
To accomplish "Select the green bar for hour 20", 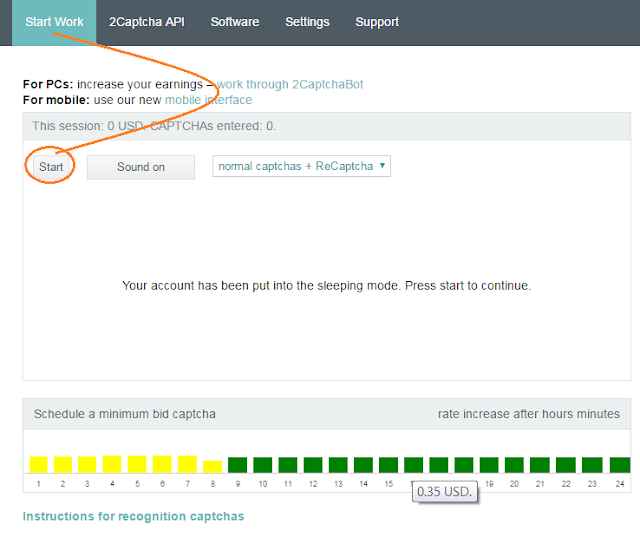I will coord(514,465).
